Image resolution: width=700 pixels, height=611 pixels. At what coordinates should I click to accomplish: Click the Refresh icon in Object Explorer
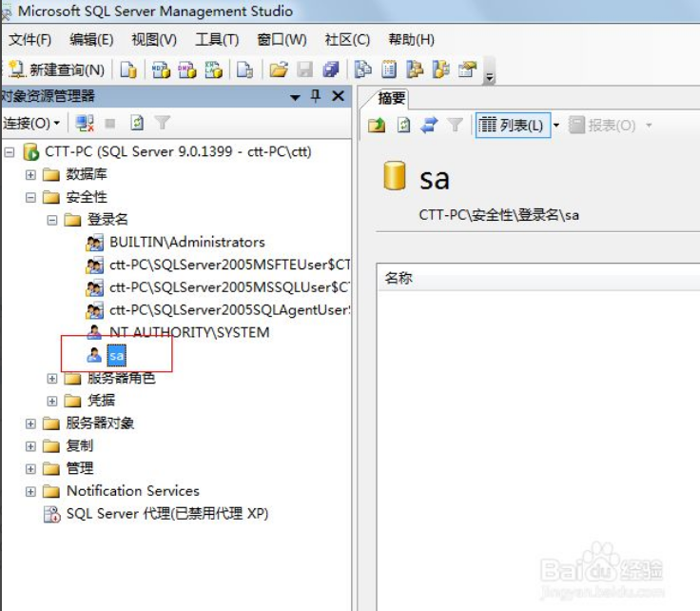point(137,123)
